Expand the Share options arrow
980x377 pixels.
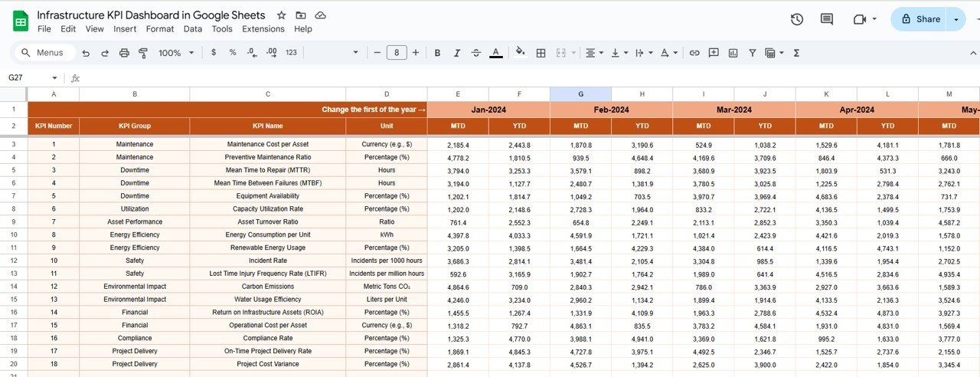(957, 19)
